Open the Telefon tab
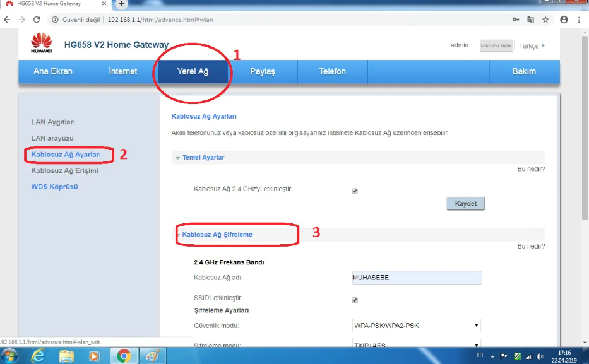 (x=333, y=71)
